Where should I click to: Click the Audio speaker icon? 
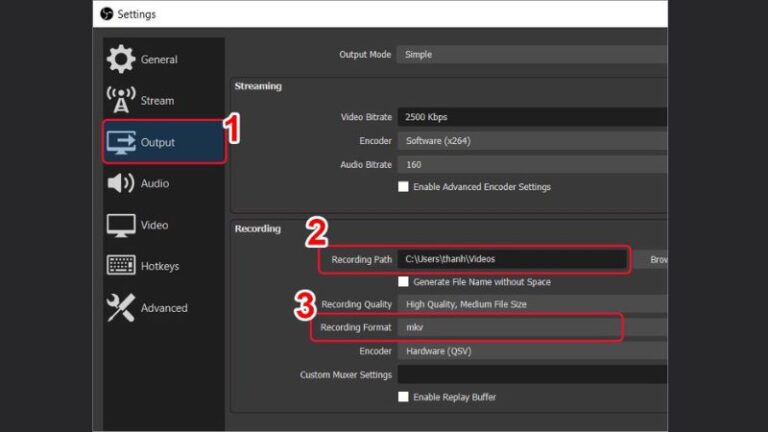(x=121, y=183)
